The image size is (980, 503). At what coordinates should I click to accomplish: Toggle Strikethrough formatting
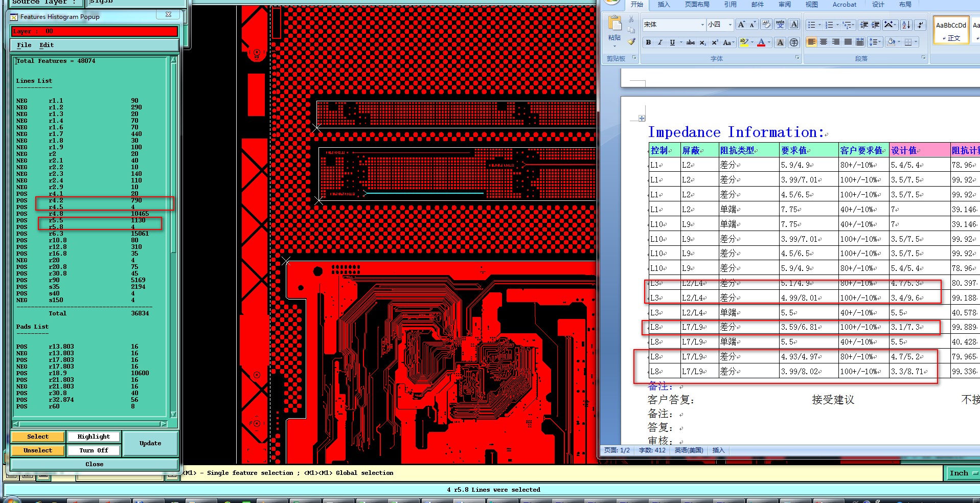coord(691,42)
